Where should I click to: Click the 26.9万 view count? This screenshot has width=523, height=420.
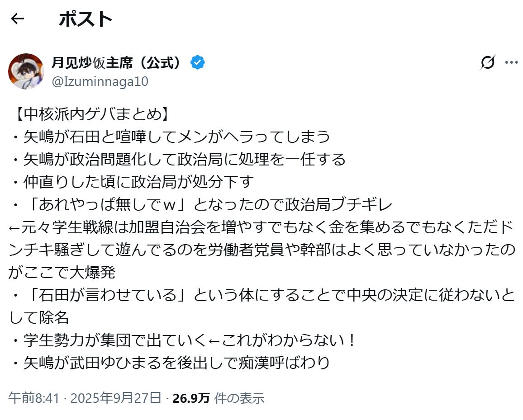click(191, 398)
